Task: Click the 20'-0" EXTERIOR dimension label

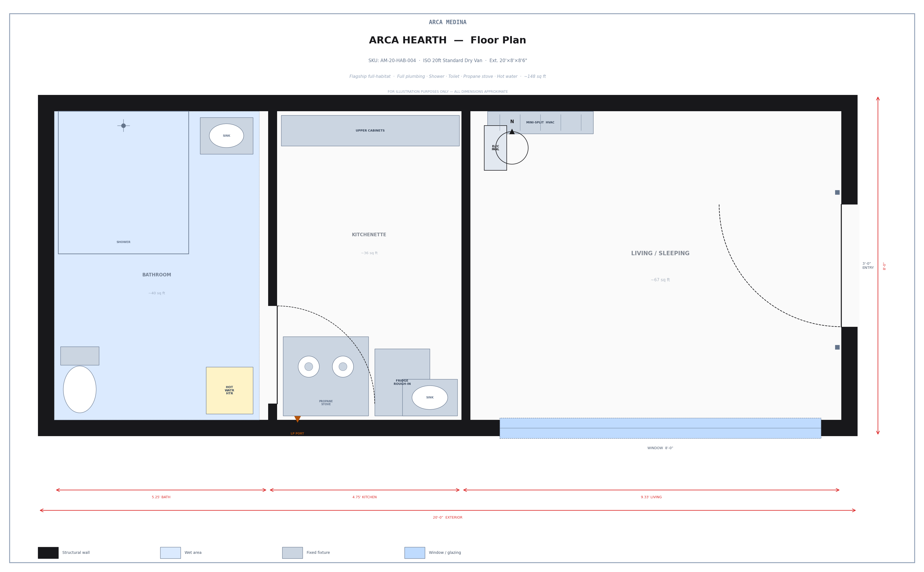Action: coord(448,517)
